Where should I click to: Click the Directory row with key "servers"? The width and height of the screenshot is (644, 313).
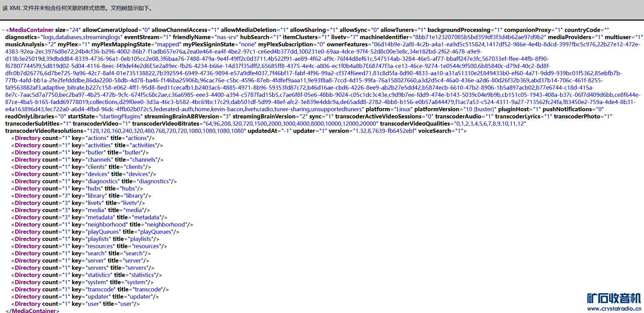[x=83, y=268]
